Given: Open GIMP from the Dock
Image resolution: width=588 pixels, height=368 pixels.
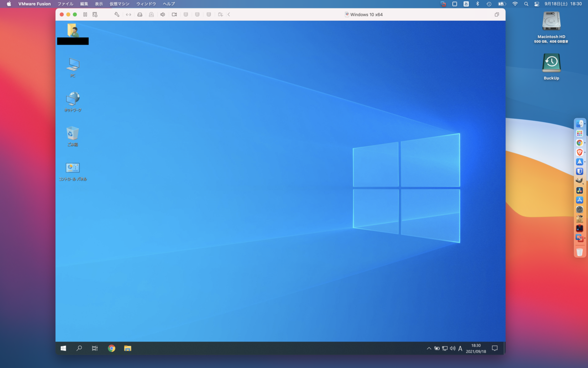Looking at the screenshot, I should (580, 181).
